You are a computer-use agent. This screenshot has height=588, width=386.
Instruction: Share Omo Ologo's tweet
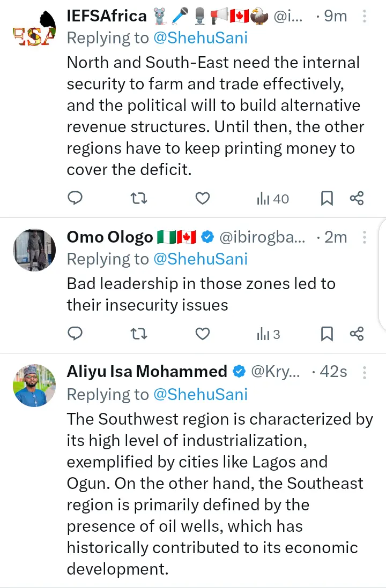[x=357, y=334]
